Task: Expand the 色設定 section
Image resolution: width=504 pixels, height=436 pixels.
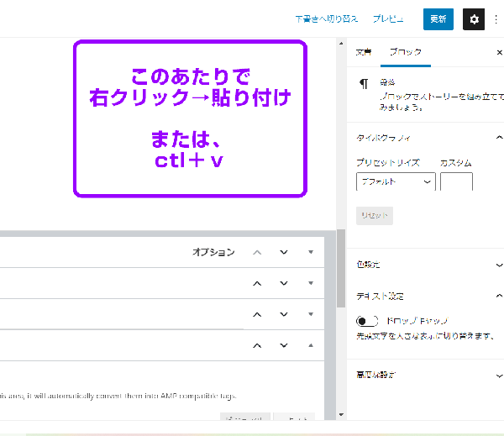Action: click(499, 264)
